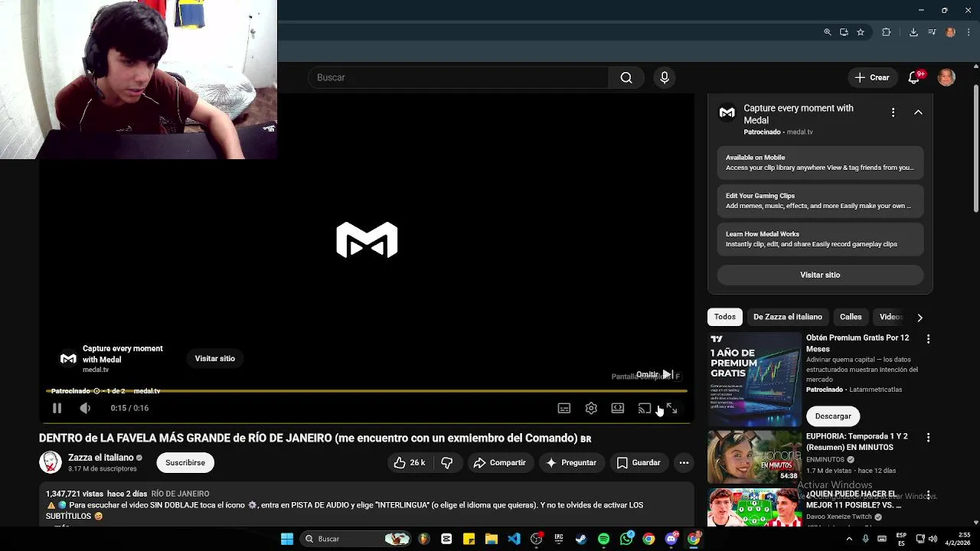Open the Zazza el italiano channel name link
Image resolution: width=980 pixels, height=551 pixels.
pyautogui.click(x=101, y=458)
